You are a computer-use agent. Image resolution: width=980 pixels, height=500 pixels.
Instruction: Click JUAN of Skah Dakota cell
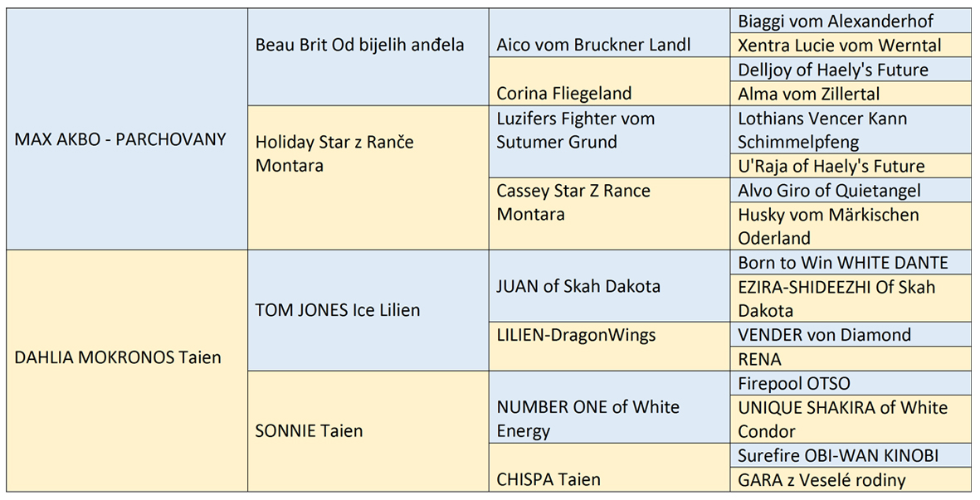609,286
